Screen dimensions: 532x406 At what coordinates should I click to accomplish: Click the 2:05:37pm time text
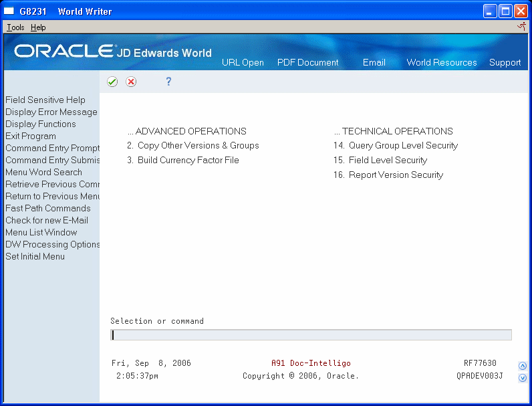tap(137, 376)
